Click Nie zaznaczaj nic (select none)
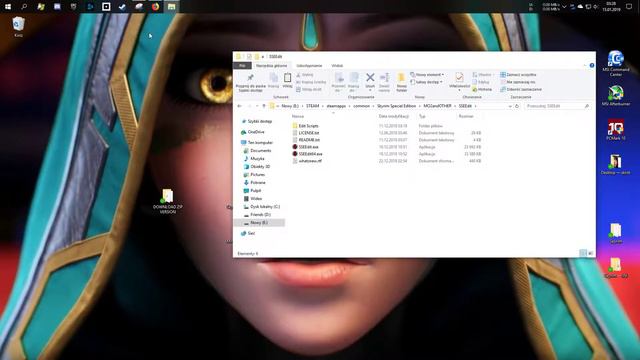The width and height of the screenshot is (640, 360). pos(518,82)
